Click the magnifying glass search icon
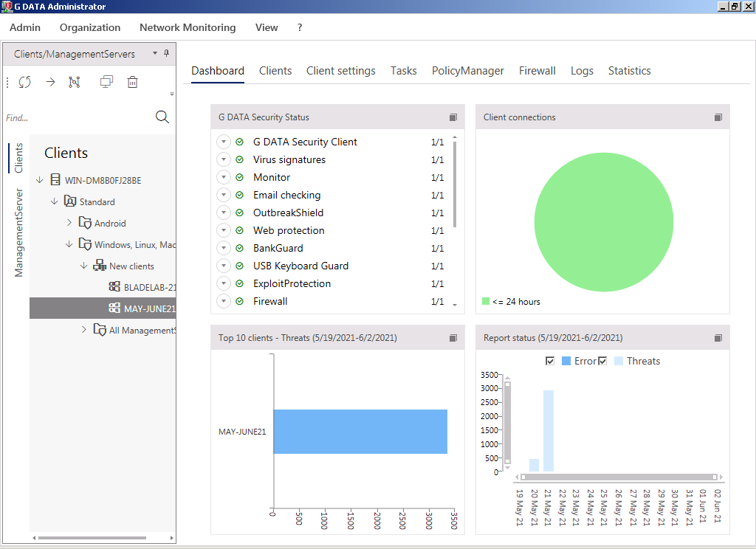 coord(162,117)
